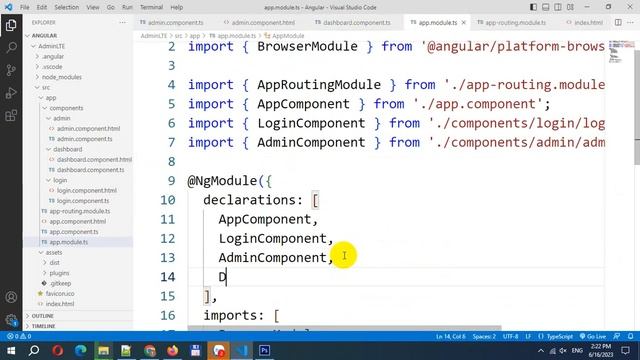Open the Selection menu
The height and width of the screenshot is (360, 640).
coord(67,7)
